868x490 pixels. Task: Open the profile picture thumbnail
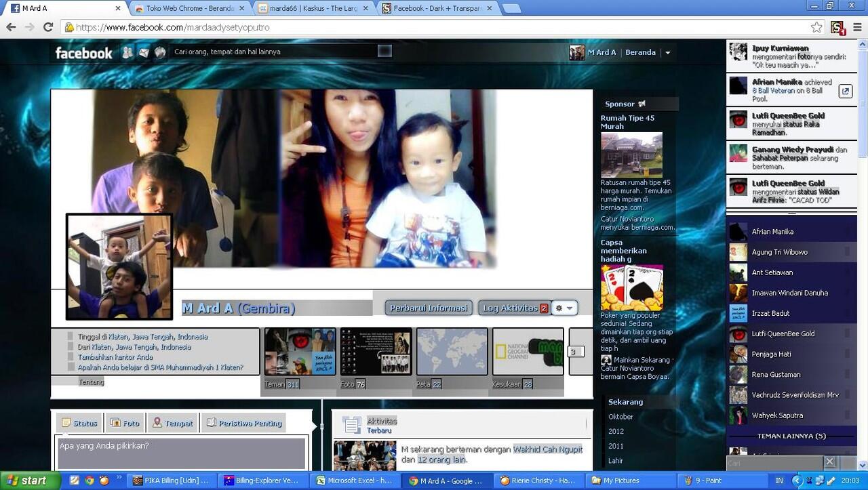pos(119,266)
